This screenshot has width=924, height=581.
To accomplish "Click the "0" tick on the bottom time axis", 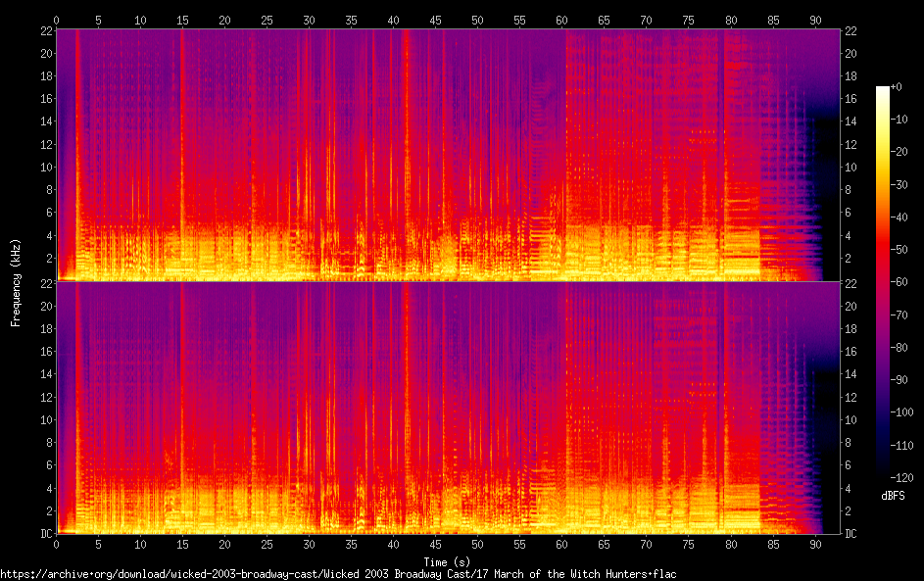I will click(57, 545).
